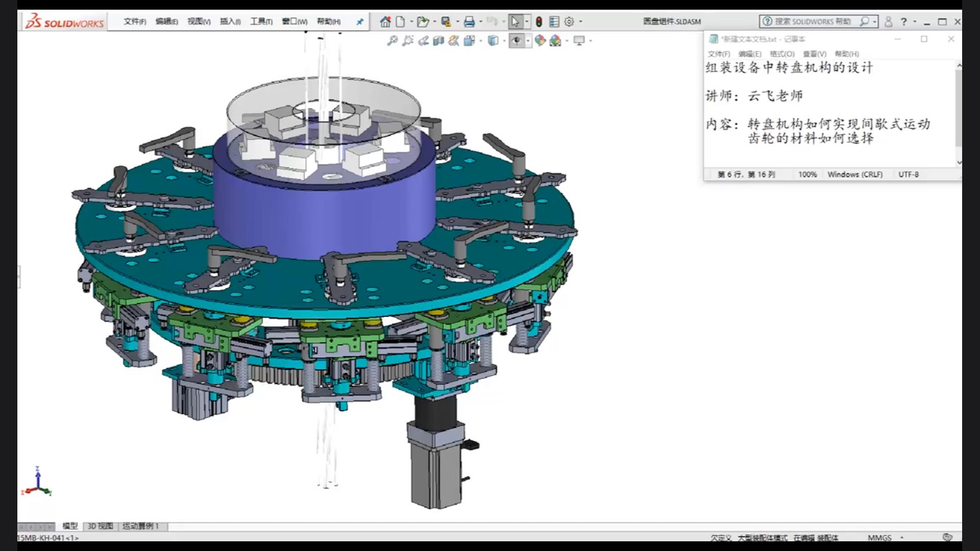Click Notepad scrollbar down arrow
The width and height of the screenshot is (980, 551).
(959, 162)
